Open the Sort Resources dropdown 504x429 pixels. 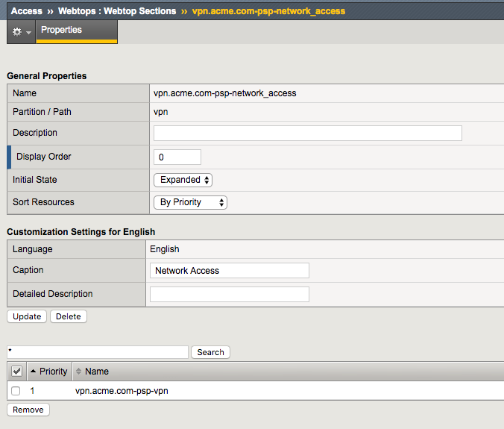pyautogui.click(x=190, y=202)
